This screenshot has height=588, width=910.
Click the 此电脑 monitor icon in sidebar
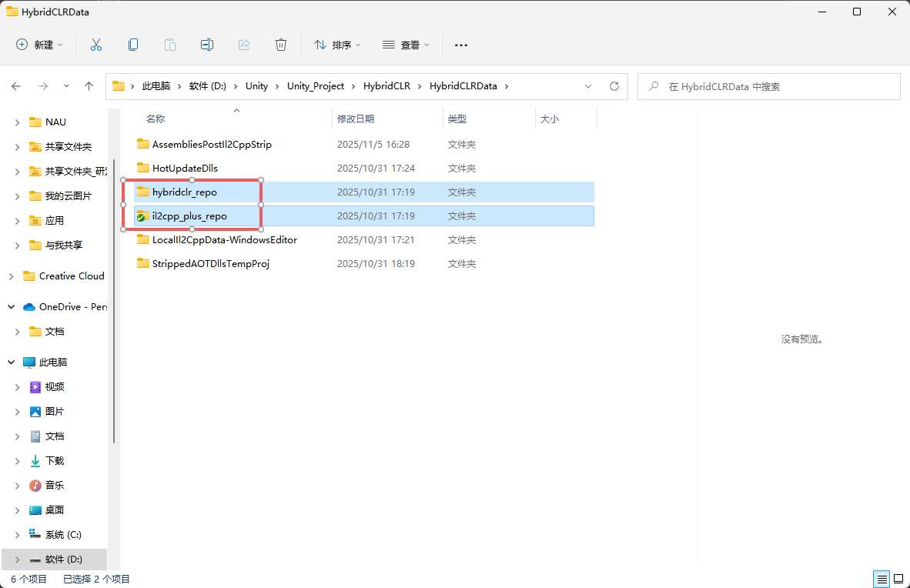click(x=29, y=362)
